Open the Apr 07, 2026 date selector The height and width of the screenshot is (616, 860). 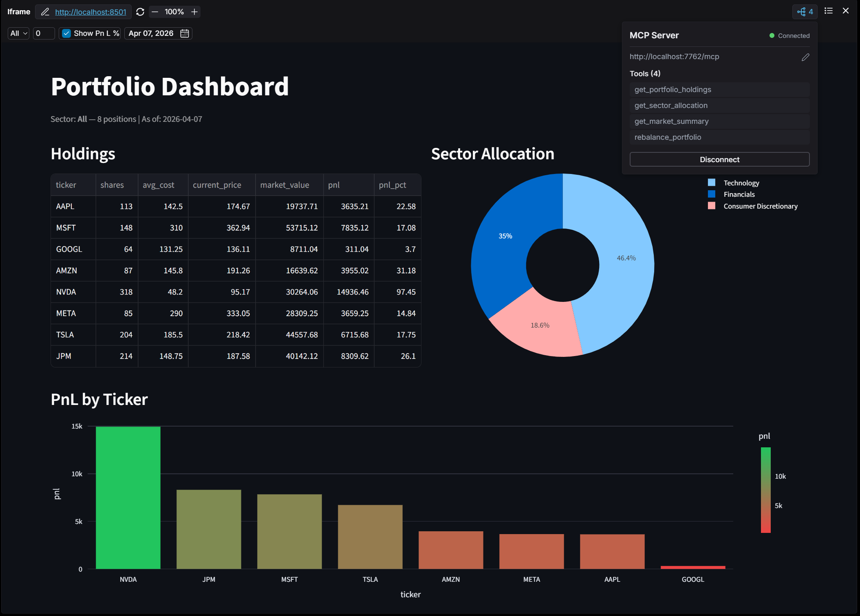pos(158,33)
